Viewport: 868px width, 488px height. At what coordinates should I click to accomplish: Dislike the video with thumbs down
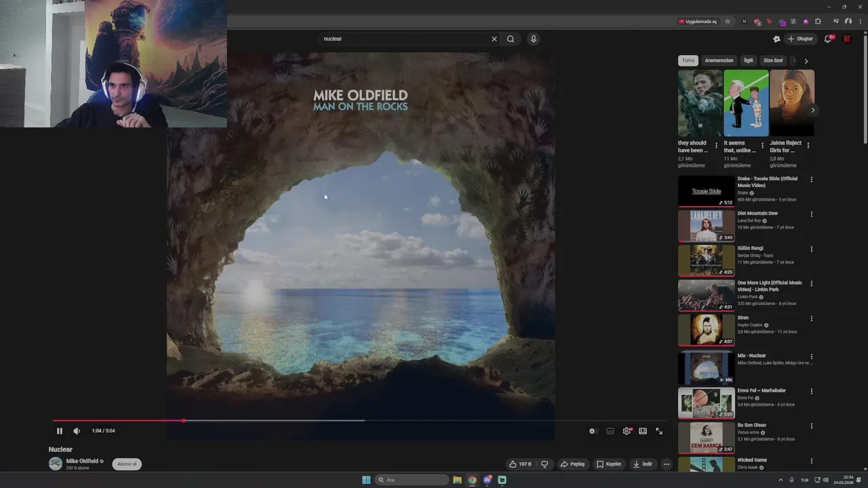(545, 464)
